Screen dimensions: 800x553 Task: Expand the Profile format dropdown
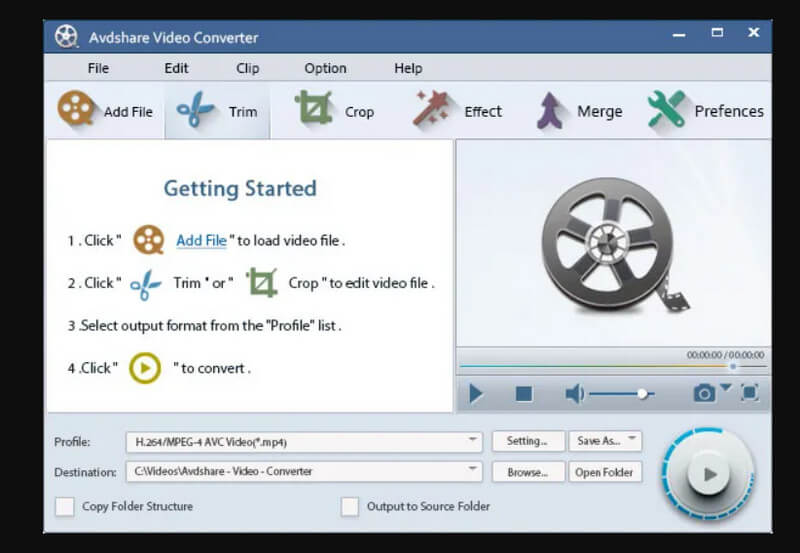point(473,441)
